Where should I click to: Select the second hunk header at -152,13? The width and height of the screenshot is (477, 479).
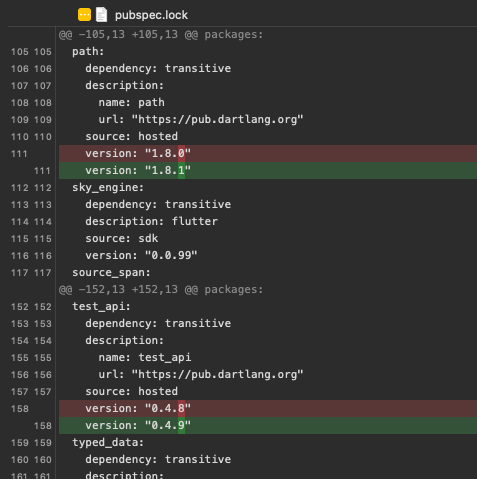coord(161,289)
